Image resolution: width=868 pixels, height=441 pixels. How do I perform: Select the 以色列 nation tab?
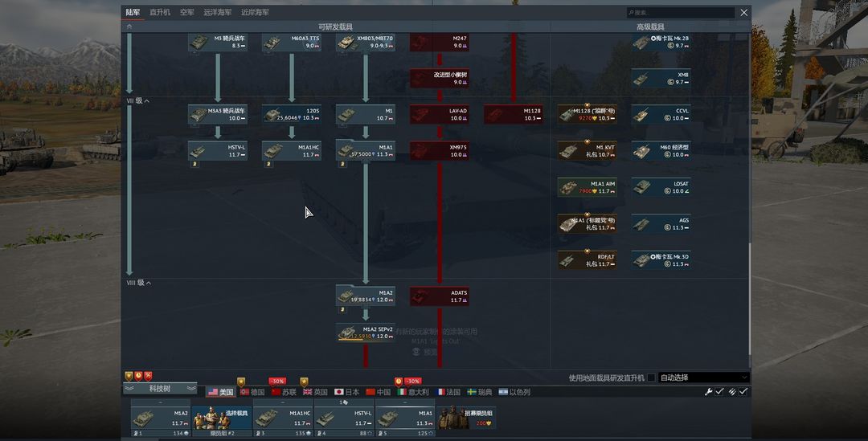pos(514,392)
